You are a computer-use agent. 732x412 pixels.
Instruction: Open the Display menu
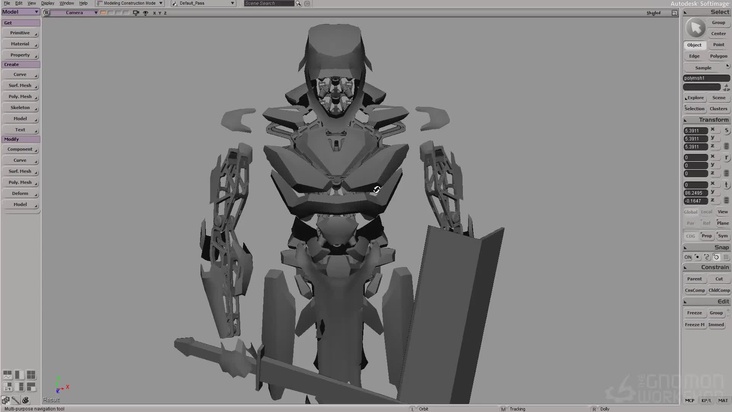[47, 3]
